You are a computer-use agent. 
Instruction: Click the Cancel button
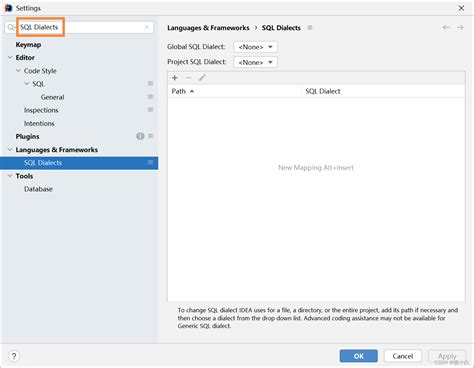403,356
